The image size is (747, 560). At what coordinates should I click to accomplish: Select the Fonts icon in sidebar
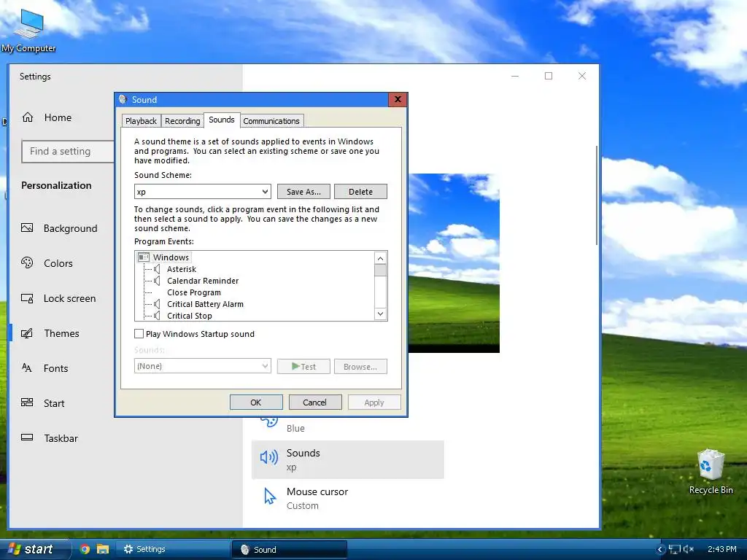[x=27, y=367]
